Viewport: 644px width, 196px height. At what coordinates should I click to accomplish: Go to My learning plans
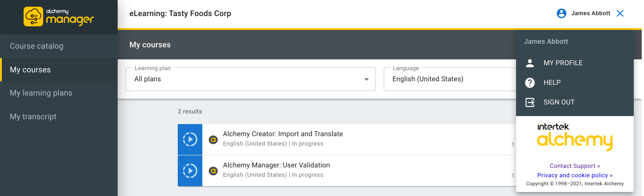(59, 93)
